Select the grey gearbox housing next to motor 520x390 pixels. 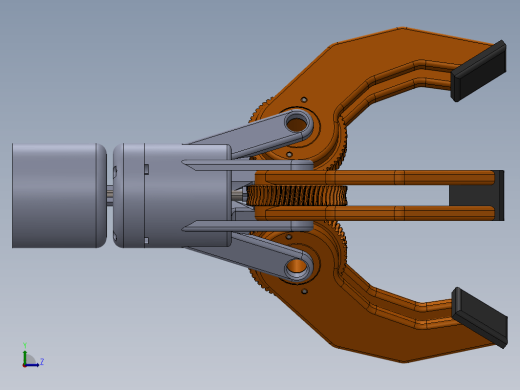[172, 196]
